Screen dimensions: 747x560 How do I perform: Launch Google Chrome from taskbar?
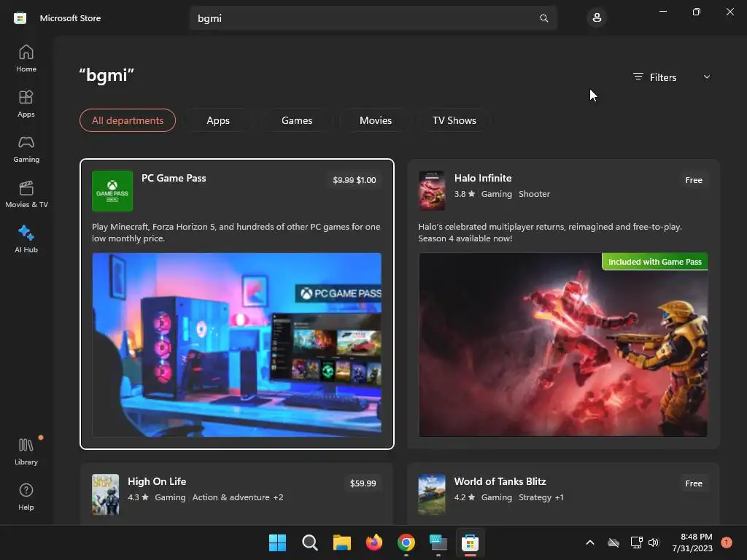(x=406, y=542)
